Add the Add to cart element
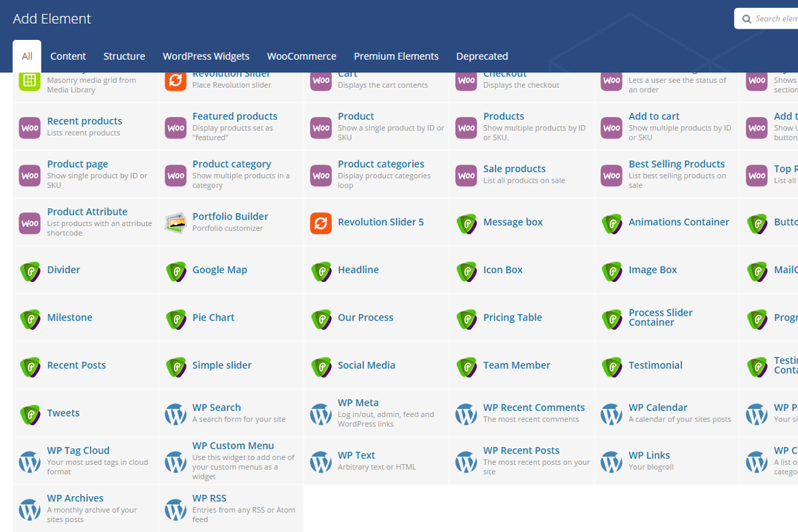Viewport: 798px width, 532px height. click(x=667, y=126)
